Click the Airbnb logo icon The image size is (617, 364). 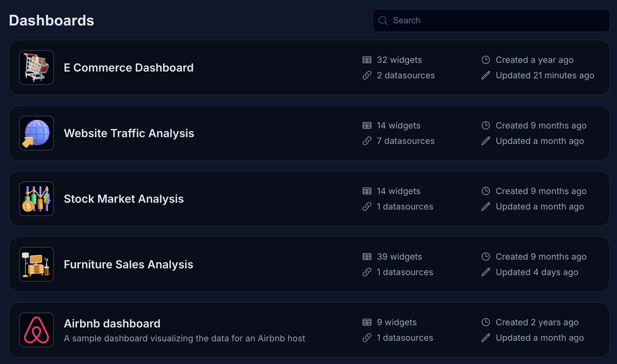coord(36,330)
